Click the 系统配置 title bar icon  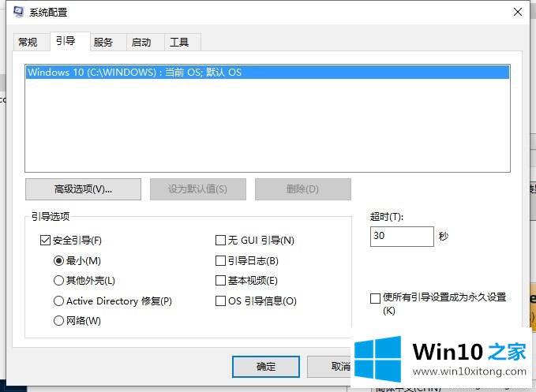[19, 12]
